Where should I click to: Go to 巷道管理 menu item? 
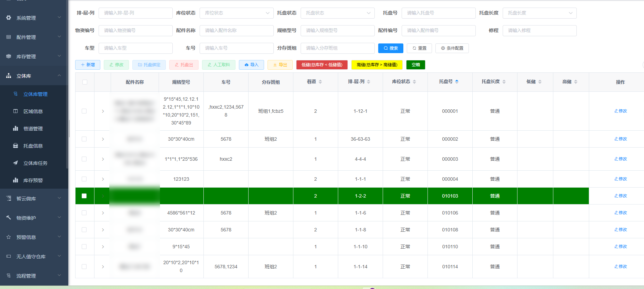(33, 129)
